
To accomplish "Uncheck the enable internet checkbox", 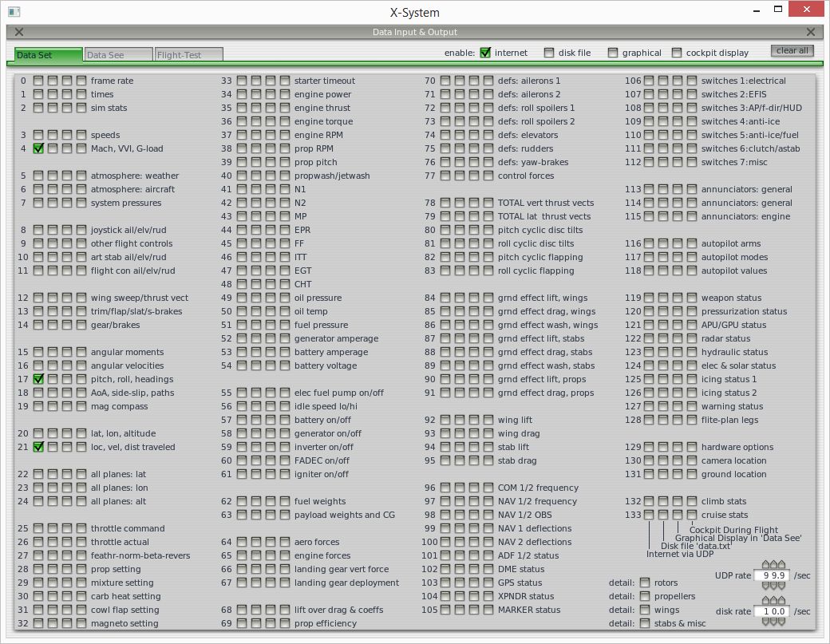I will click(x=485, y=53).
